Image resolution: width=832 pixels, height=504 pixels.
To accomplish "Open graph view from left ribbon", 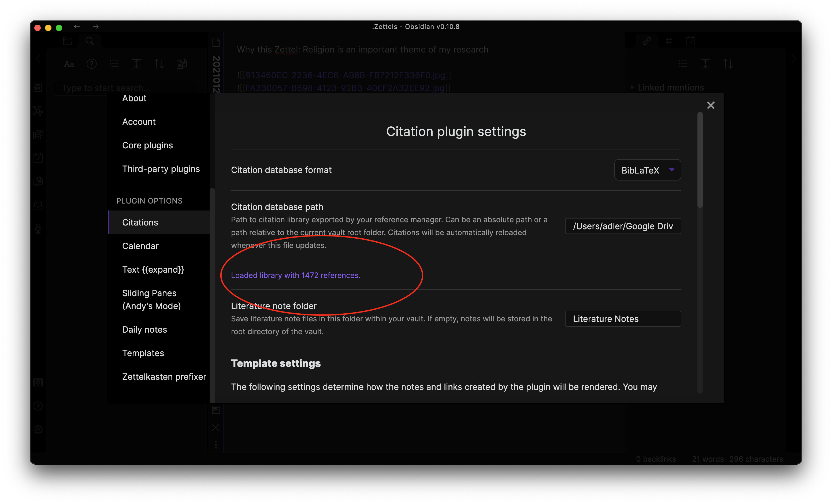I will tap(38, 111).
